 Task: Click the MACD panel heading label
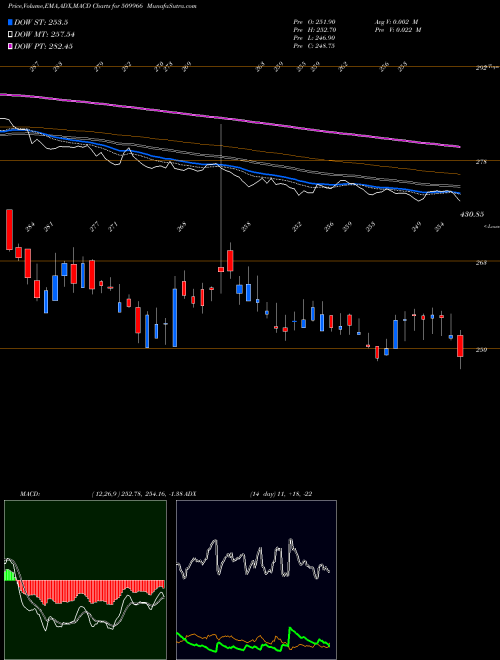click(29, 494)
